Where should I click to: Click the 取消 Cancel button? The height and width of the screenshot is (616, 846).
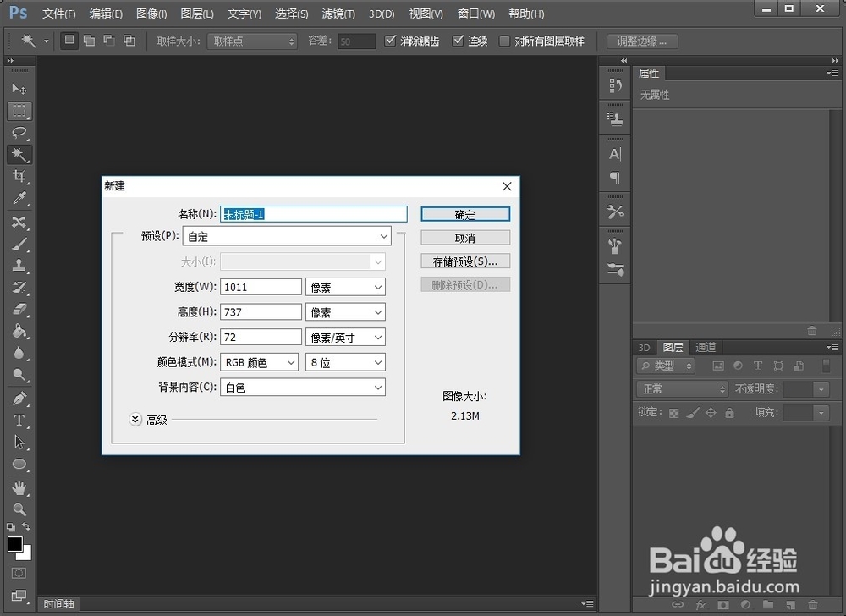tap(465, 238)
